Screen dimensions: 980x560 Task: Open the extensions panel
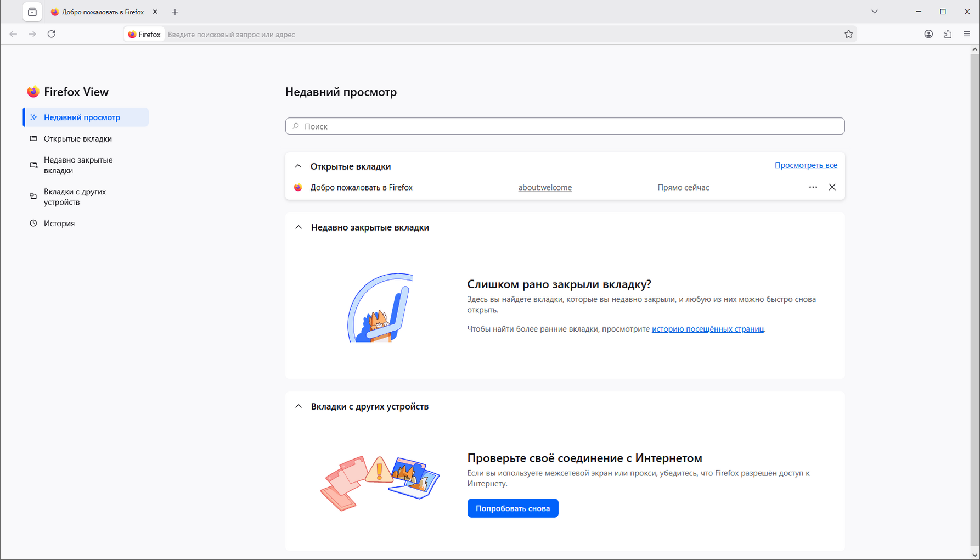[x=948, y=34]
